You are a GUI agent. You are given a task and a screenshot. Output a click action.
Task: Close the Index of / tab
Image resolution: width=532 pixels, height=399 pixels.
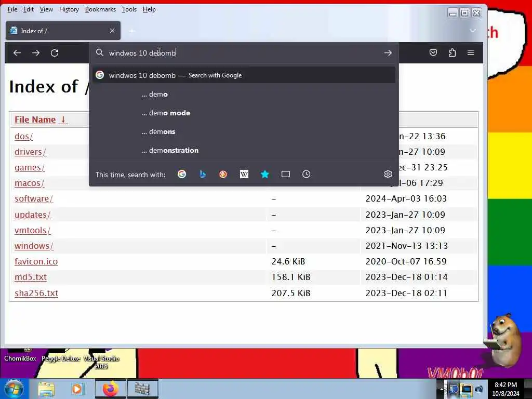click(112, 31)
